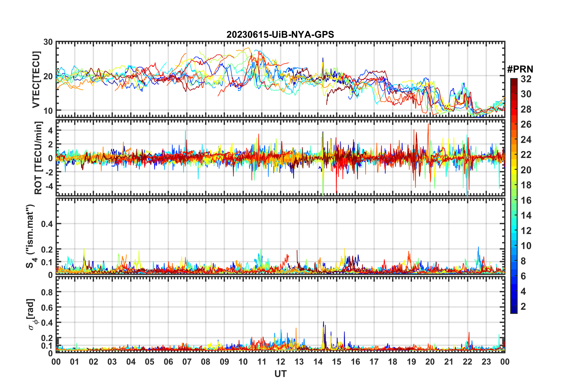Image resolution: width=561 pixels, height=392 pixels.
Task: Click sigma phi tick label 0.6
Action: [x=47, y=307]
